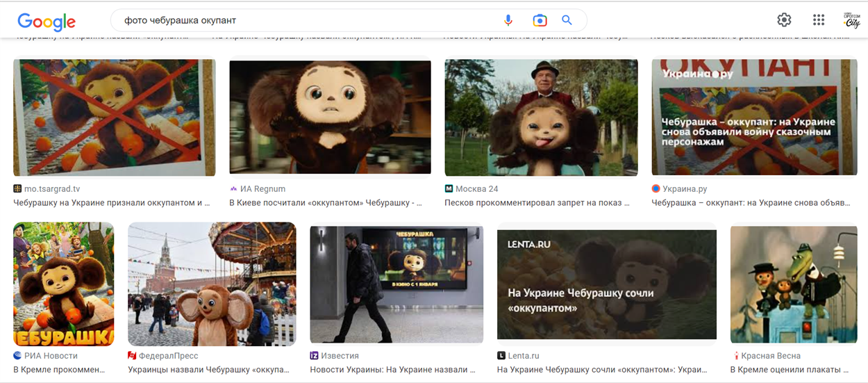Open link 'В Киеве посчитали «оккупантом» Чебурашку'
The width and height of the screenshot is (868, 383).
coord(326,203)
